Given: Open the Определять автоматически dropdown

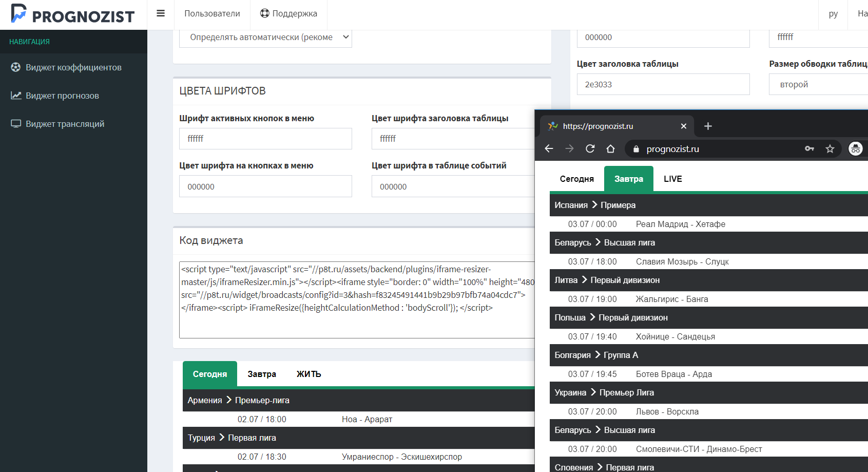Looking at the screenshot, I should [265, 37].
